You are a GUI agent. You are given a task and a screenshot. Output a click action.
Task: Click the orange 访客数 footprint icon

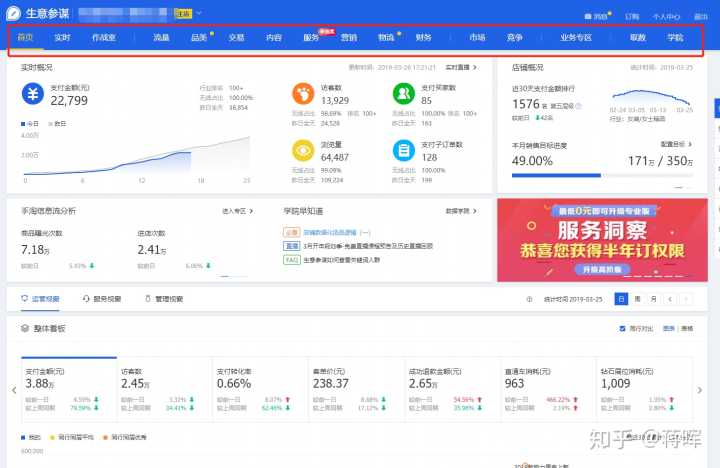click(x=301, y=94)
